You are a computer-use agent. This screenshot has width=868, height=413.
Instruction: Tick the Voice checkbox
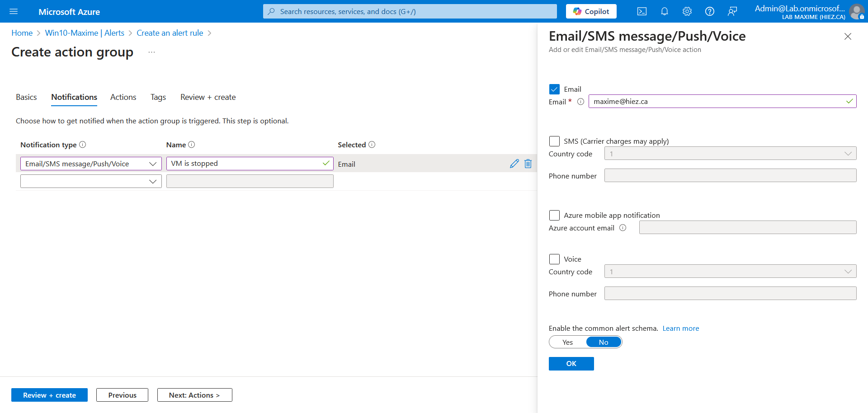[554, 259]
